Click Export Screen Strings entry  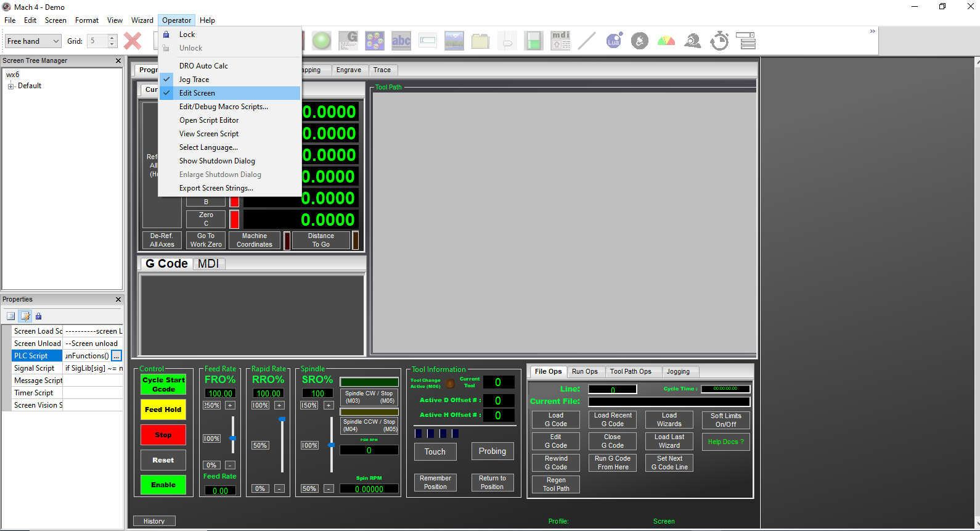point(230,188)
